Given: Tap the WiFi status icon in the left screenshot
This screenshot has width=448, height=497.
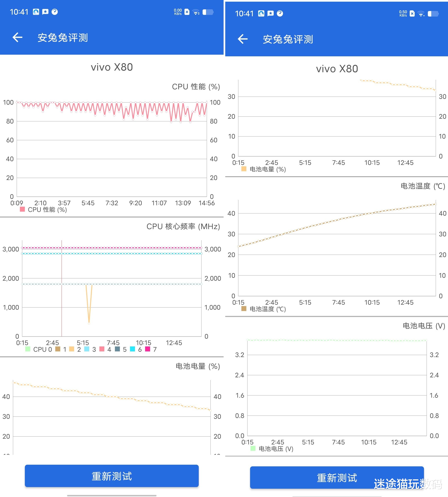Looking at the screenshot, I should [196, 12].
